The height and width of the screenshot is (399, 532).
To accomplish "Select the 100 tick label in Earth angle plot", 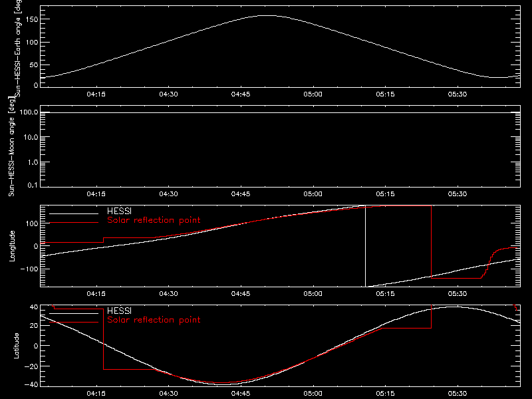I will (x=31, y=43).
